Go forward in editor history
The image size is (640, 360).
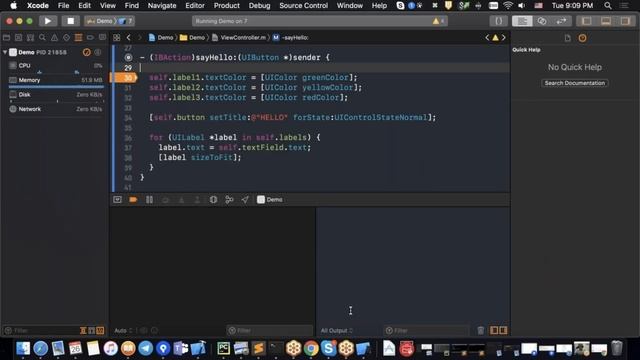click(x=140, y=38)
